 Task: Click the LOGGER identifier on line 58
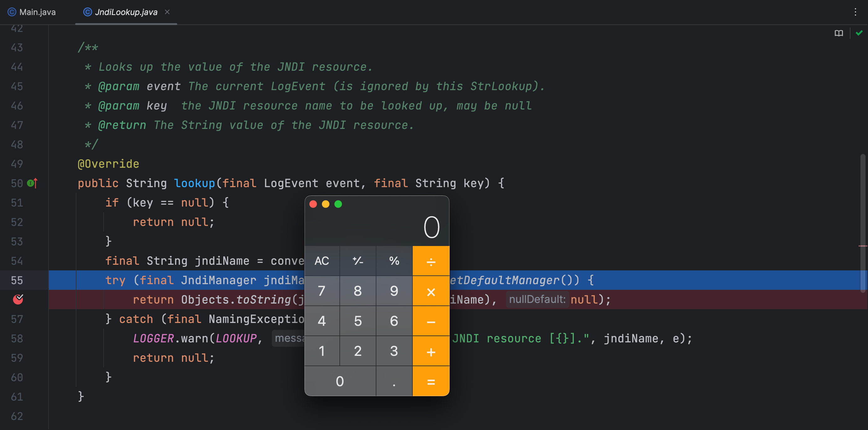[x=153, y=338]
